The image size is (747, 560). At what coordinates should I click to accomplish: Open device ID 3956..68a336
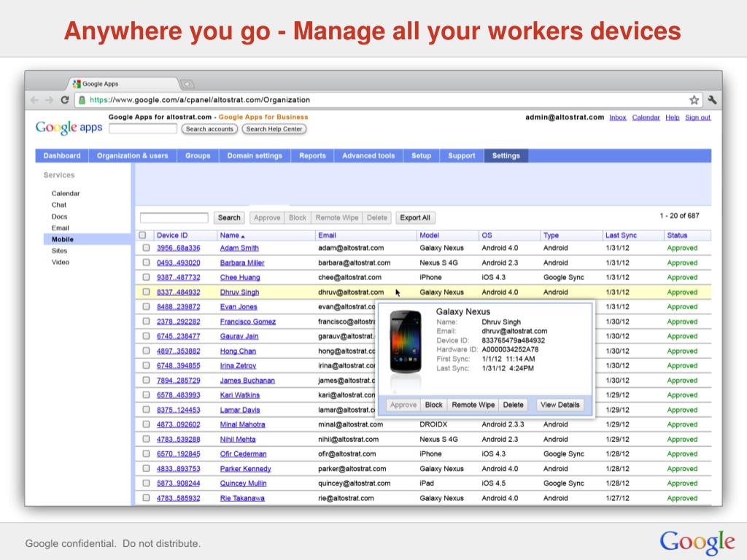178,248
